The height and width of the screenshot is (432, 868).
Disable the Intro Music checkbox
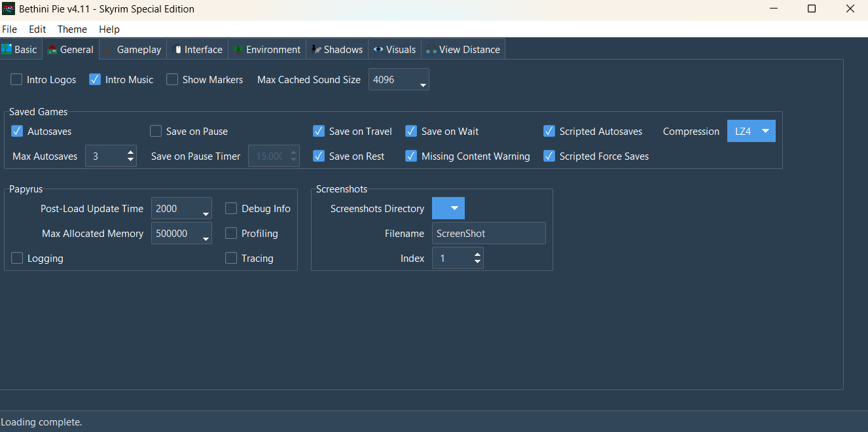point(95,79)
